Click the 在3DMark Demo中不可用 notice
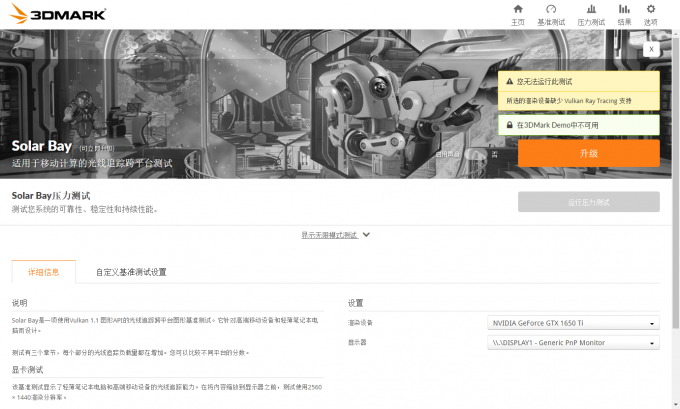 579,125
